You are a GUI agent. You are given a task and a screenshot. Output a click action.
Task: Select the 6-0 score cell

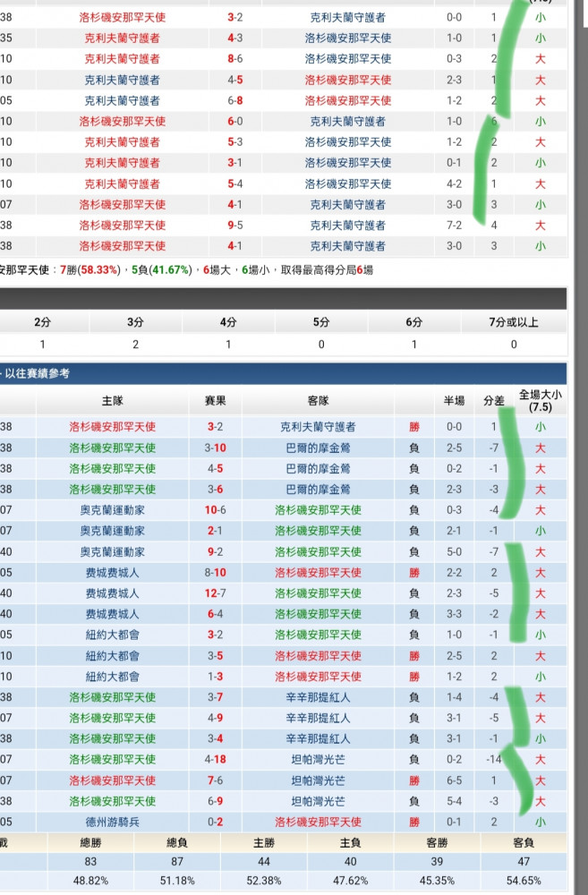coord(235,121)
